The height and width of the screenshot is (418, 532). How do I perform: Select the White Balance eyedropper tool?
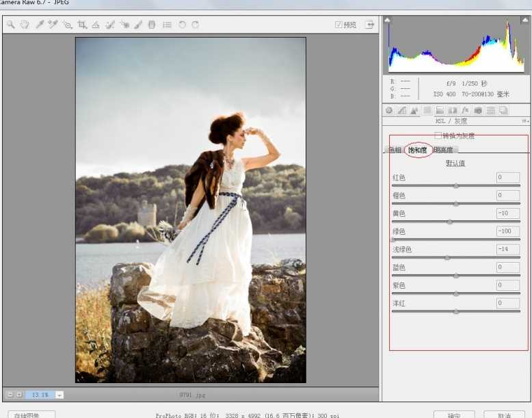click(40, 25)
